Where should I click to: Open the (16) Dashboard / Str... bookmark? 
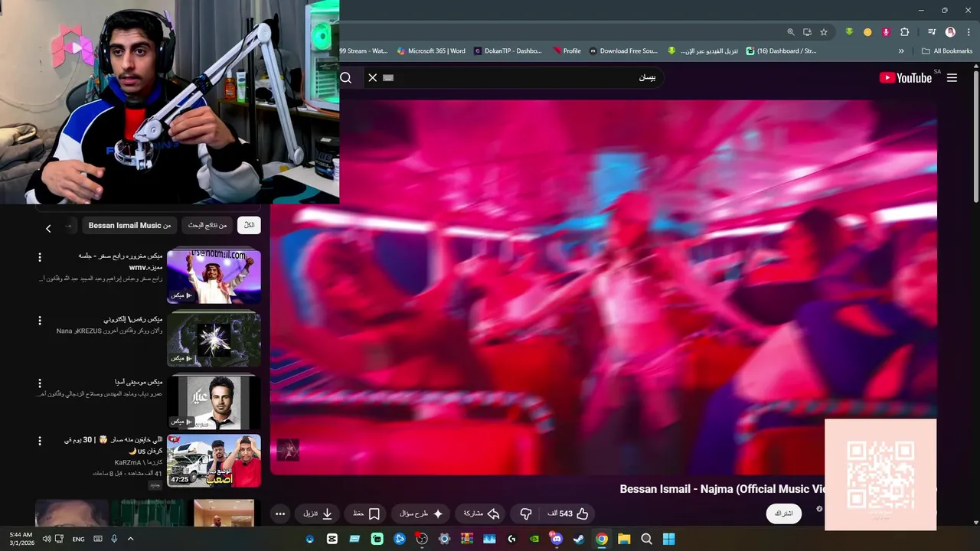pos(781,51)
